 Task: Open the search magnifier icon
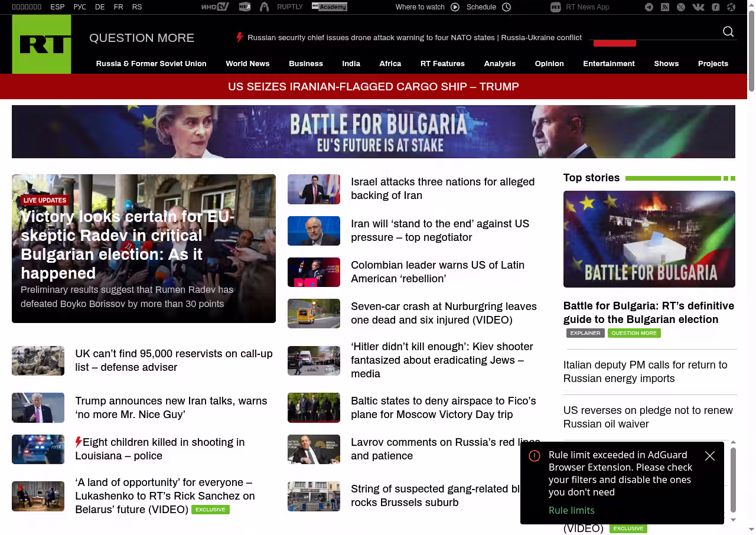(728, 32)
